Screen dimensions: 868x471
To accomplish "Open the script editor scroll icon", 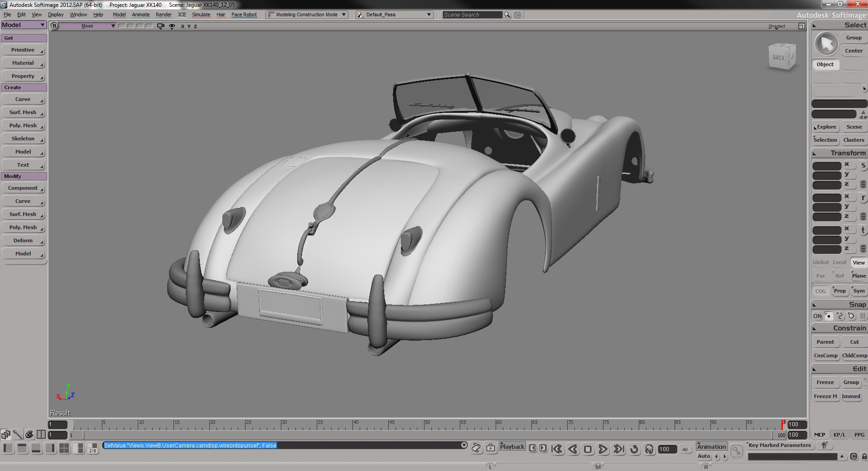I will coord(476,448).
